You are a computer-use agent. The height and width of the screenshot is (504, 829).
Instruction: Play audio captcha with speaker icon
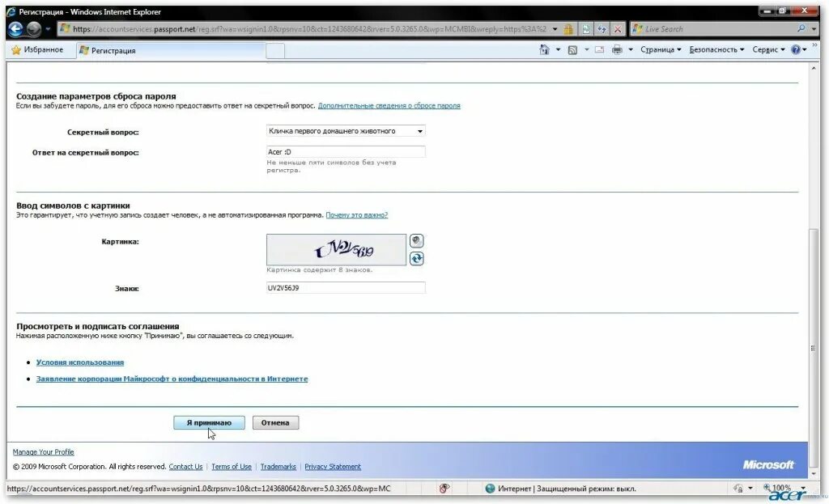pyautogui.click(x=417, y=241)
